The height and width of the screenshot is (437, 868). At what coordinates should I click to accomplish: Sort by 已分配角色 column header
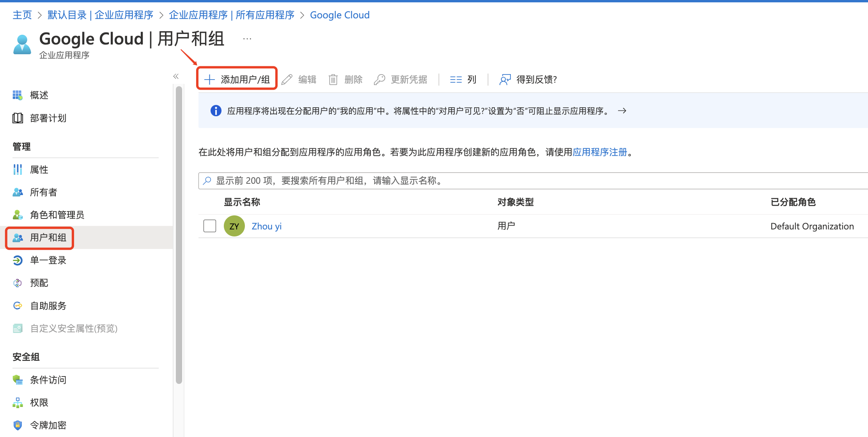(793, 202)
